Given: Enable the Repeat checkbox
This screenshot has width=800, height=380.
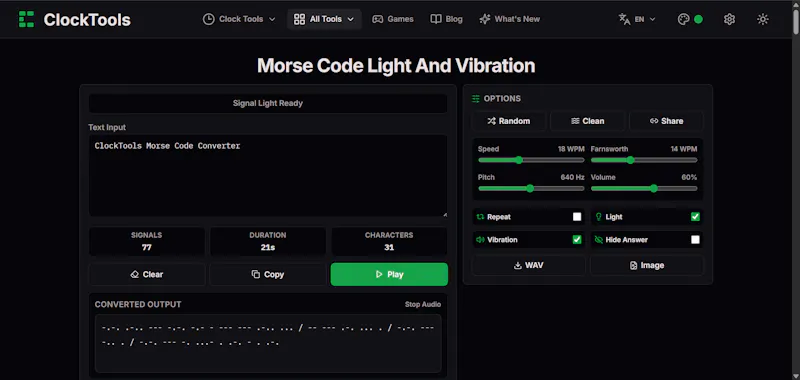Looking at the screenshot, I should click(577, 217).
